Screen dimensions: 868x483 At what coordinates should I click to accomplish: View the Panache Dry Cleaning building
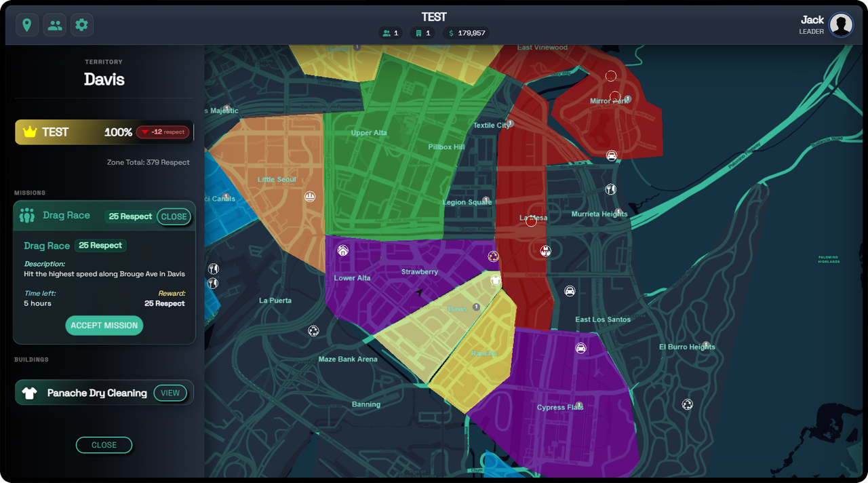pyautogui.click(x=170, y=393)
